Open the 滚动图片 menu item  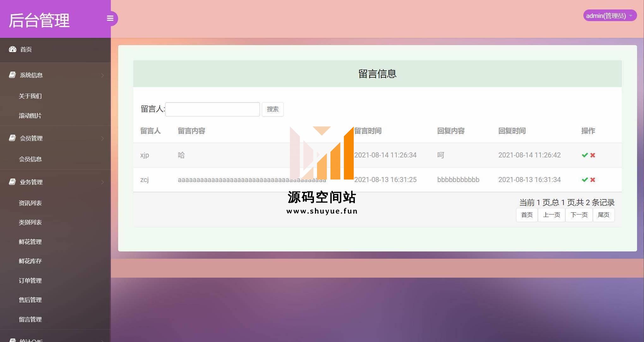(x=30, y=115)
